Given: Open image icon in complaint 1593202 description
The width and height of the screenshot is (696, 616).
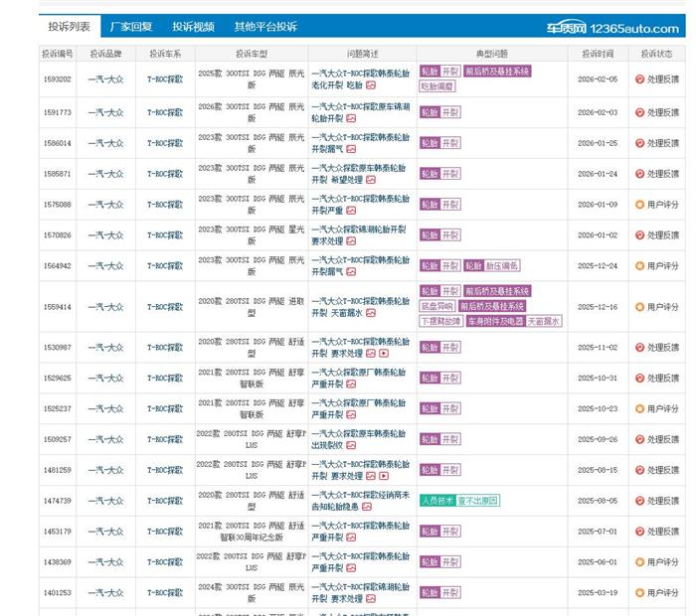Looking at the screenshot, I should pos(371,85).
